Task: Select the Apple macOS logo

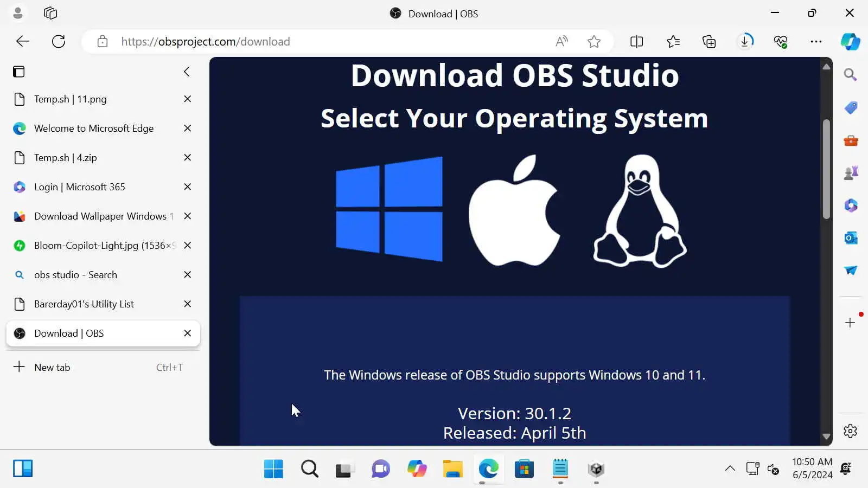Action: click(x=514, y=210)
